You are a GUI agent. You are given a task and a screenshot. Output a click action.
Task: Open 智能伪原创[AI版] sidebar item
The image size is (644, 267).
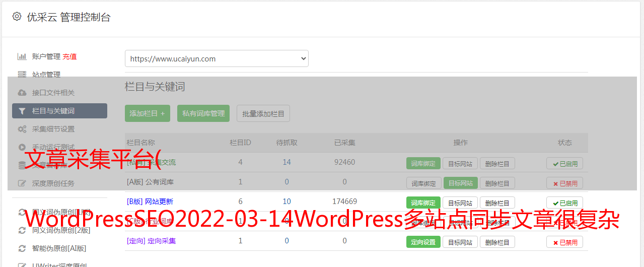59,248
